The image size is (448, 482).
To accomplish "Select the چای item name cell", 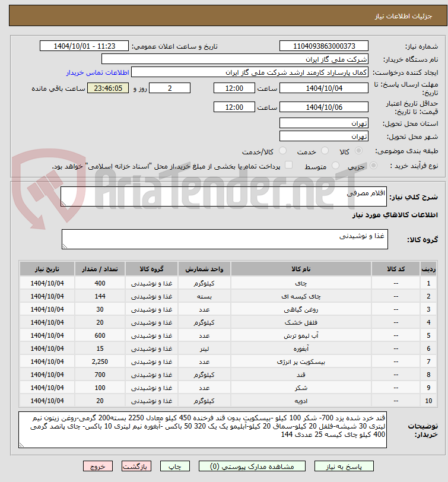I will pos(301,283).
